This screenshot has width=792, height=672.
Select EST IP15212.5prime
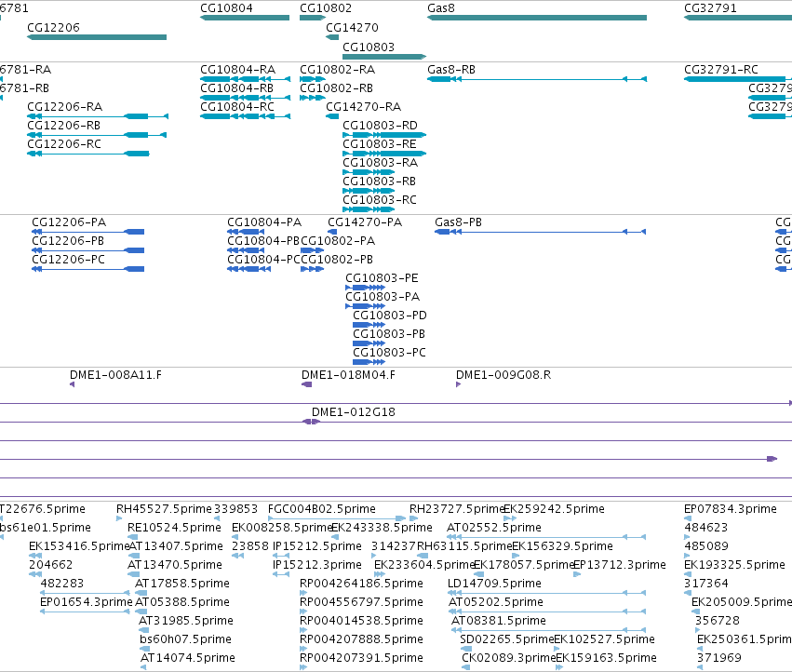tap(281, 557)
